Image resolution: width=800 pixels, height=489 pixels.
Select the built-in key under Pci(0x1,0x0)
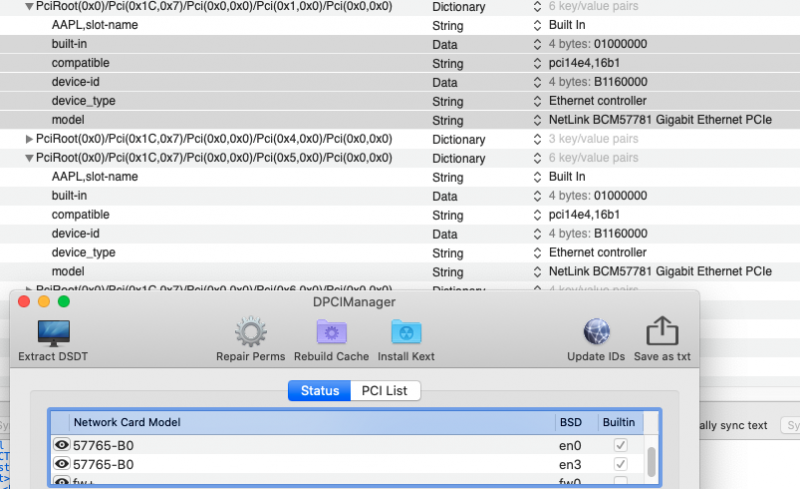[x=69, y=44]
